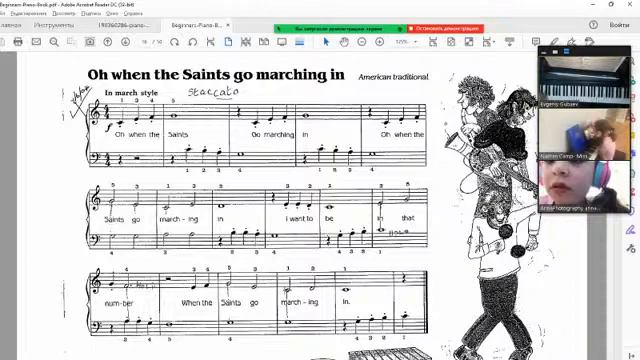Open the Find text magnifier tool
640x360 pixels.
point(54,42)
